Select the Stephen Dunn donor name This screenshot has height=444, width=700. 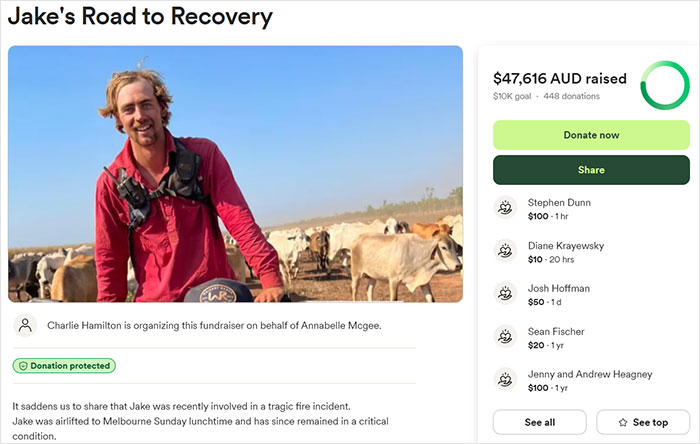click(559, 203)
